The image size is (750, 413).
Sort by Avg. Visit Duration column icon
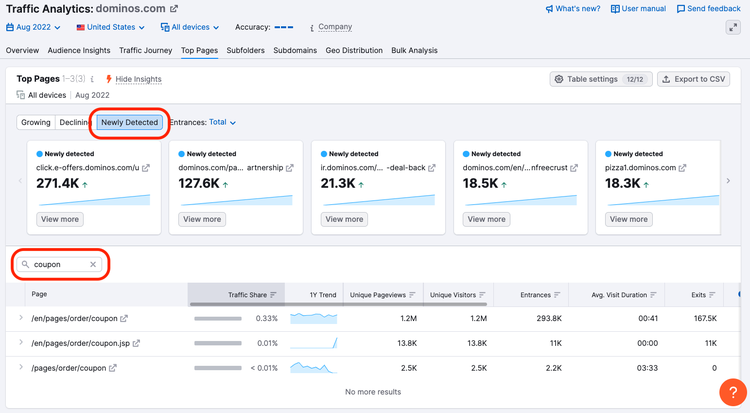[x=653, y=295]
